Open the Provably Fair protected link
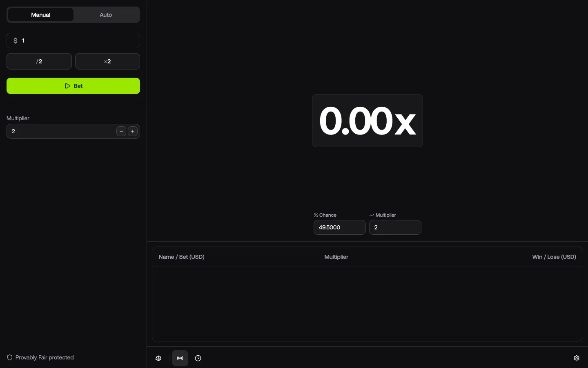588x368 pixels. (x=40, y=357)
